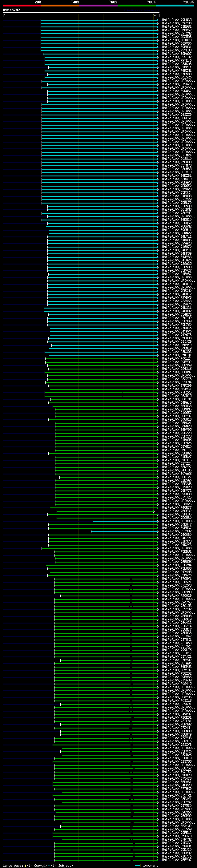Click the alignment bar for UniRef100_C1MRE1

pos(103,67)
